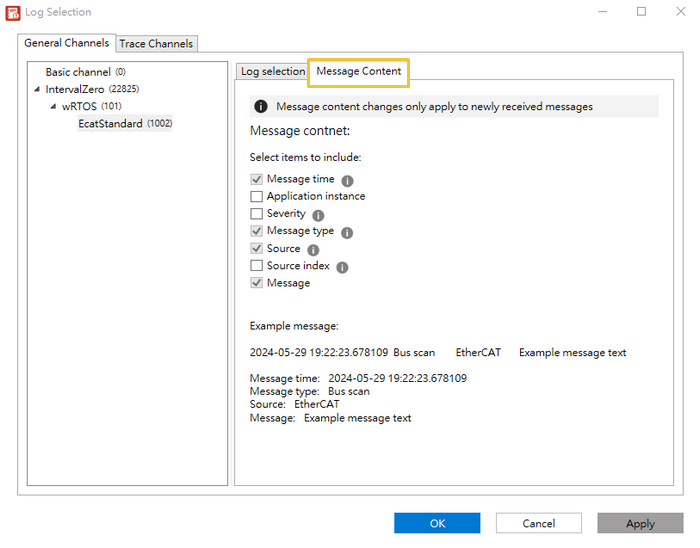Click the Log Selection app icon in title bar
Screen dimensions: 700x548
tap(13, 13)
